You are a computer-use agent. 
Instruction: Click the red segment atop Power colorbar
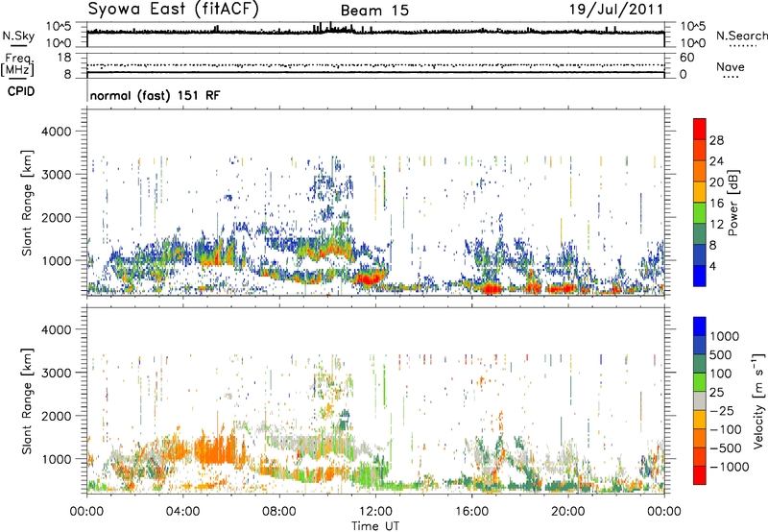[700, 129]
